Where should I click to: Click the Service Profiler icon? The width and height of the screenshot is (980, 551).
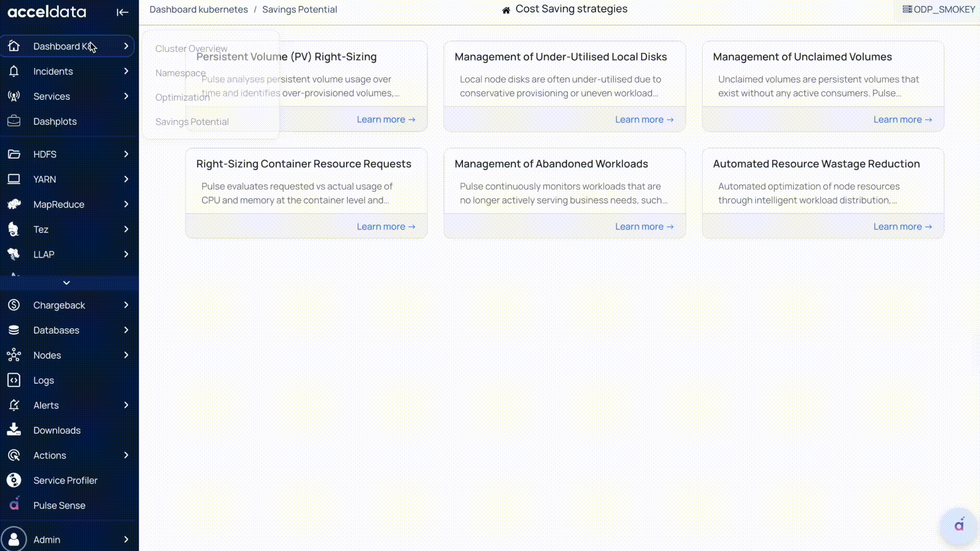(14, 480)
